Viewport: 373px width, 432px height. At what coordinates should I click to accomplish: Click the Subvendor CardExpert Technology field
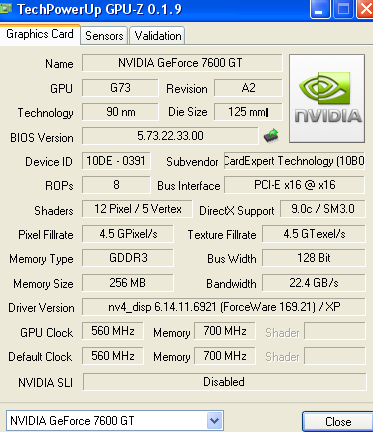click(294, 161)
